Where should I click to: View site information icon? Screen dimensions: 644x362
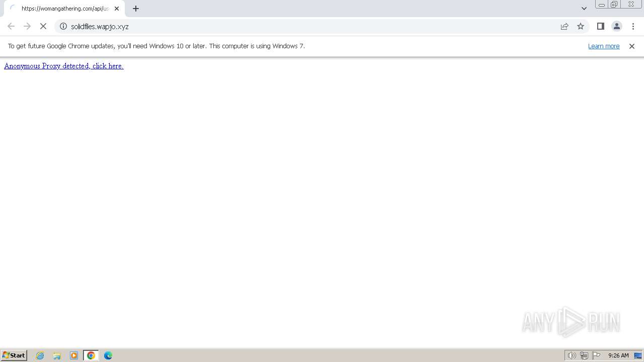click(x=63, y=26)
